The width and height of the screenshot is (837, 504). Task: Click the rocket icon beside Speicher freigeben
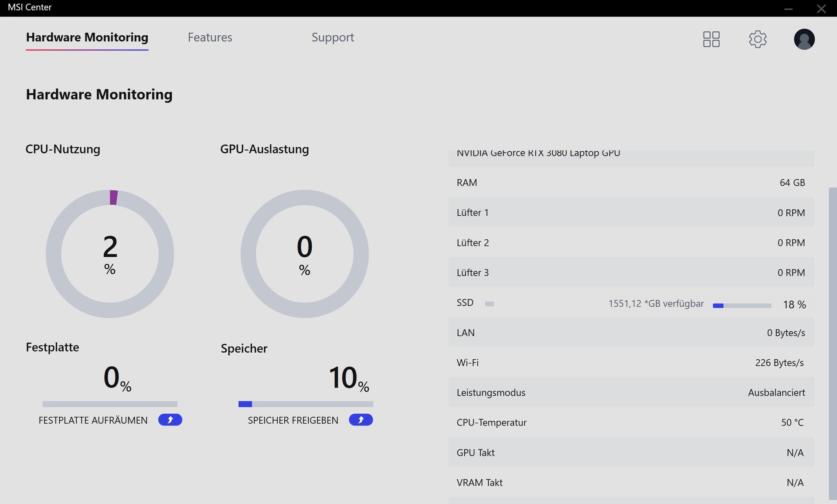361,420
